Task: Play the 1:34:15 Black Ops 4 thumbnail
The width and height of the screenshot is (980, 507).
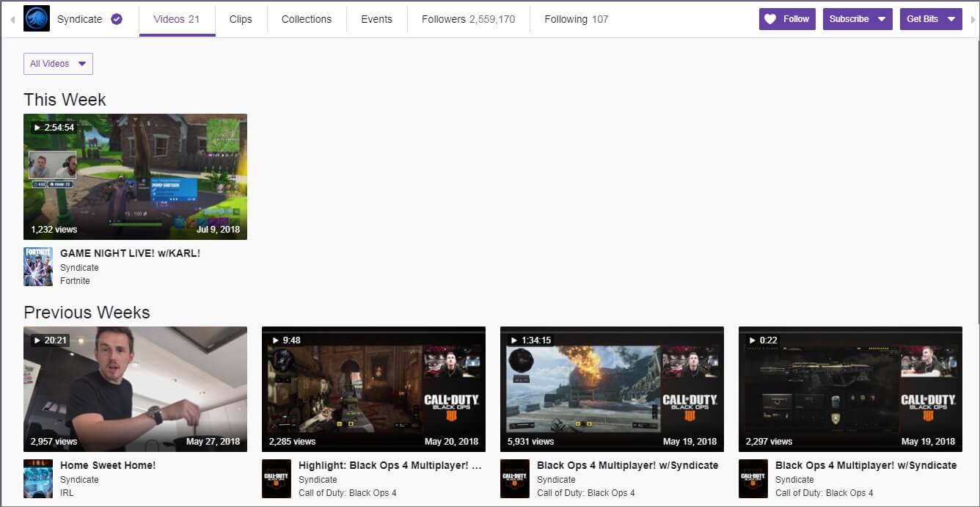Action: pyautogui.click(x=612, y=390)
